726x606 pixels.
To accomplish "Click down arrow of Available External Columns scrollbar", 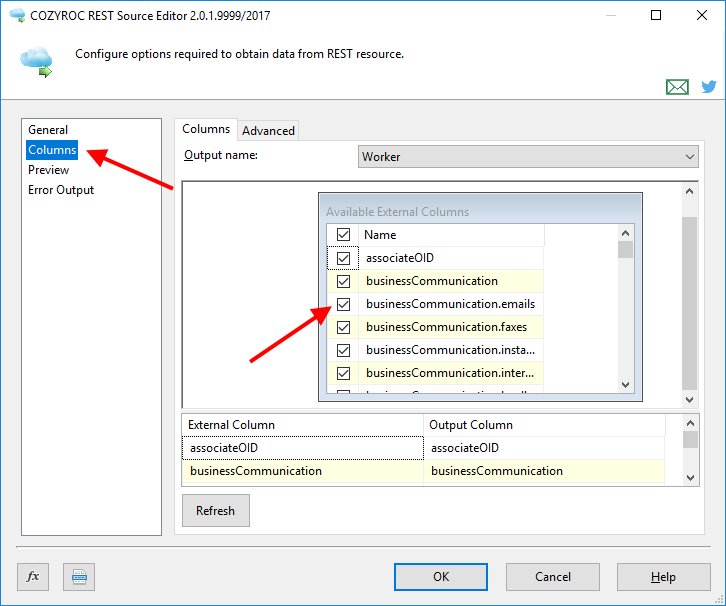I will (x=626, y=385).
